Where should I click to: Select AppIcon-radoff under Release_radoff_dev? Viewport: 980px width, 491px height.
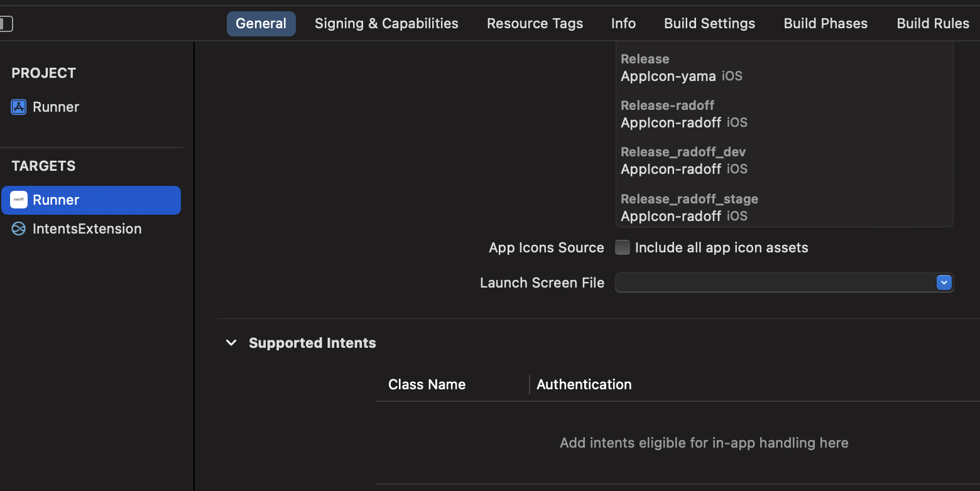[x=671, y=169]
